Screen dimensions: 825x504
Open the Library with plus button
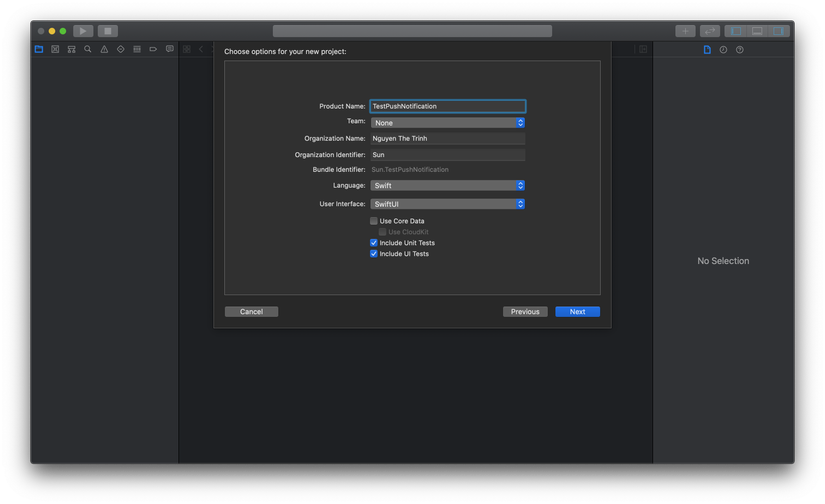[x=685, y=31]
